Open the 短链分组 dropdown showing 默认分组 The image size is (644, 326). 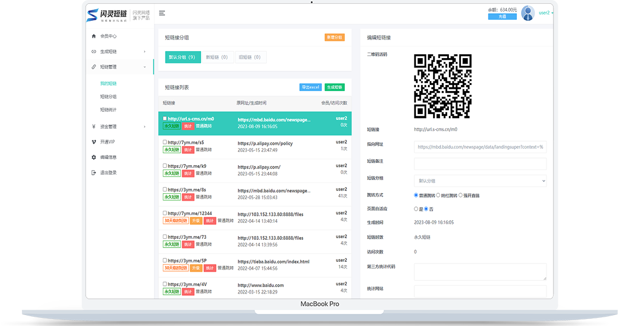pos(480,181)
